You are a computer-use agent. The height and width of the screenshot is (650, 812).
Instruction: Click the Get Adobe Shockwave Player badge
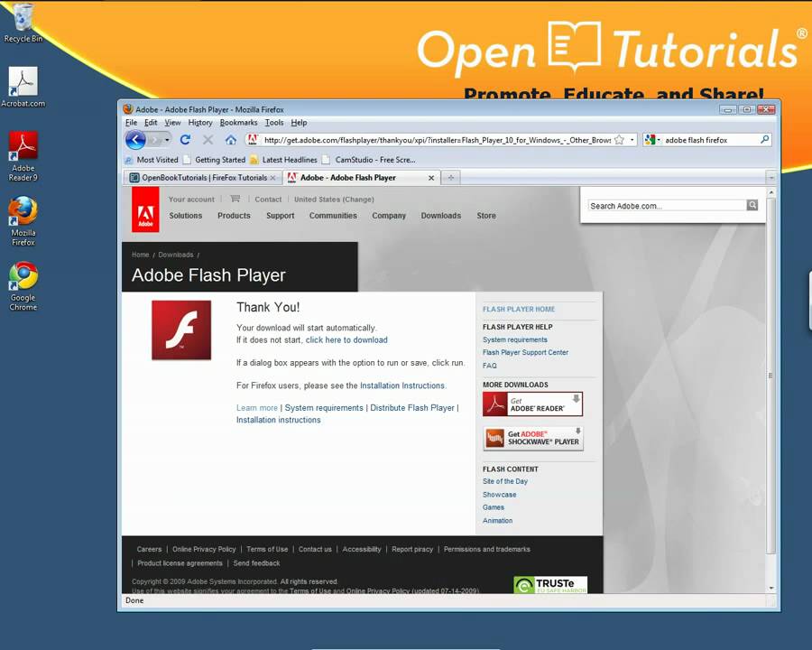click(533, 439)
